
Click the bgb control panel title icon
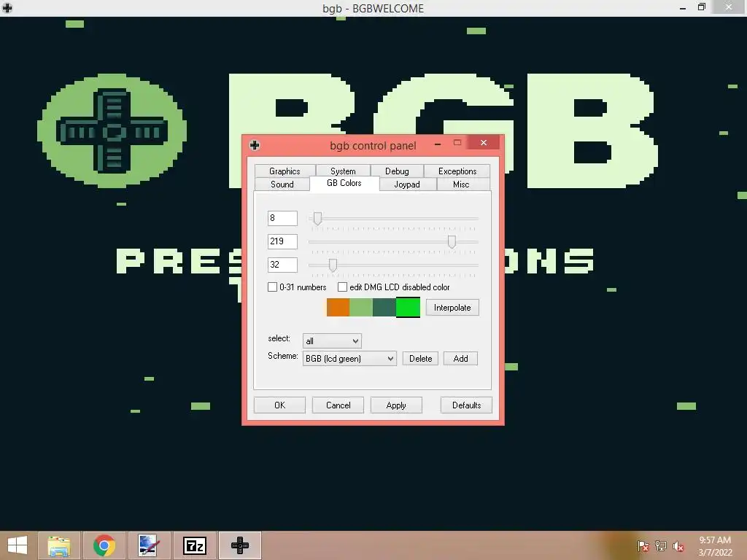point(255,145)
